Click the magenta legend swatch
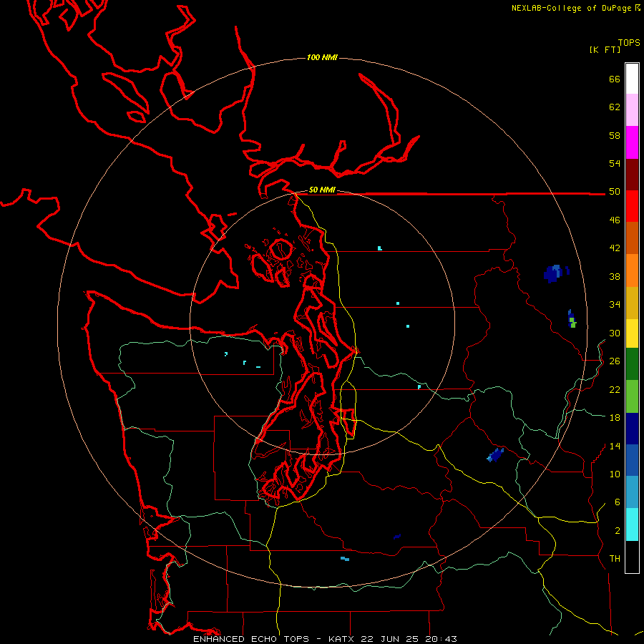 [x=632, y=142]
